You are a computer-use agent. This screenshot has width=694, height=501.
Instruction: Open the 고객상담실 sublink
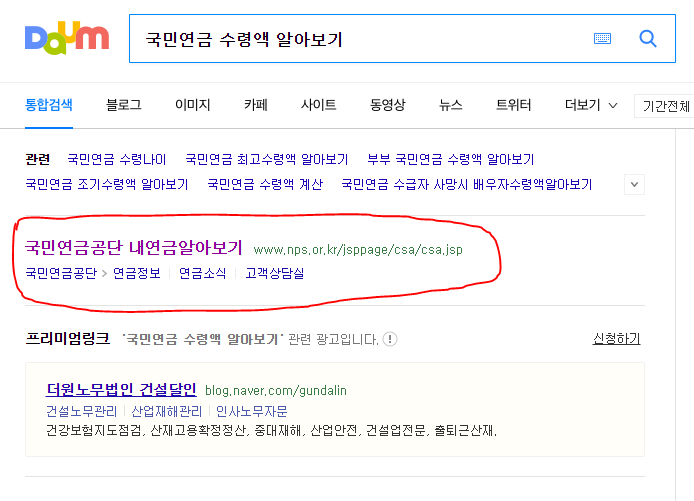point(275,273)
